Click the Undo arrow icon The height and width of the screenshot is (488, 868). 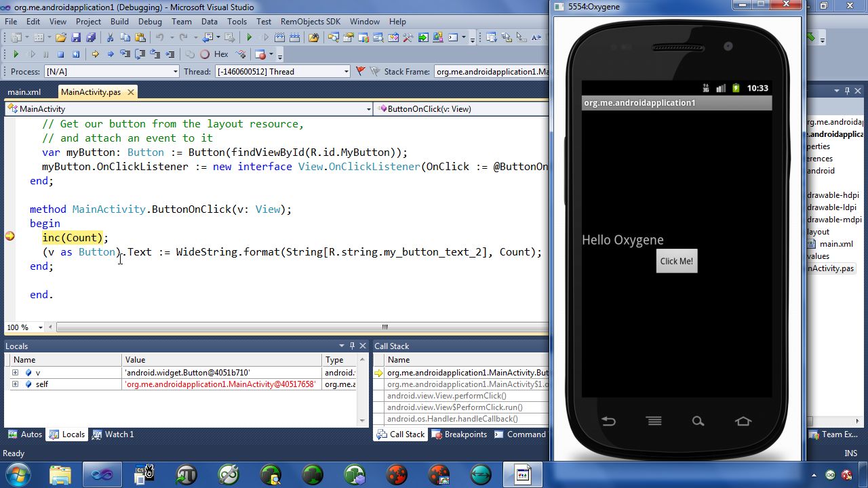(x=159, y=37)
